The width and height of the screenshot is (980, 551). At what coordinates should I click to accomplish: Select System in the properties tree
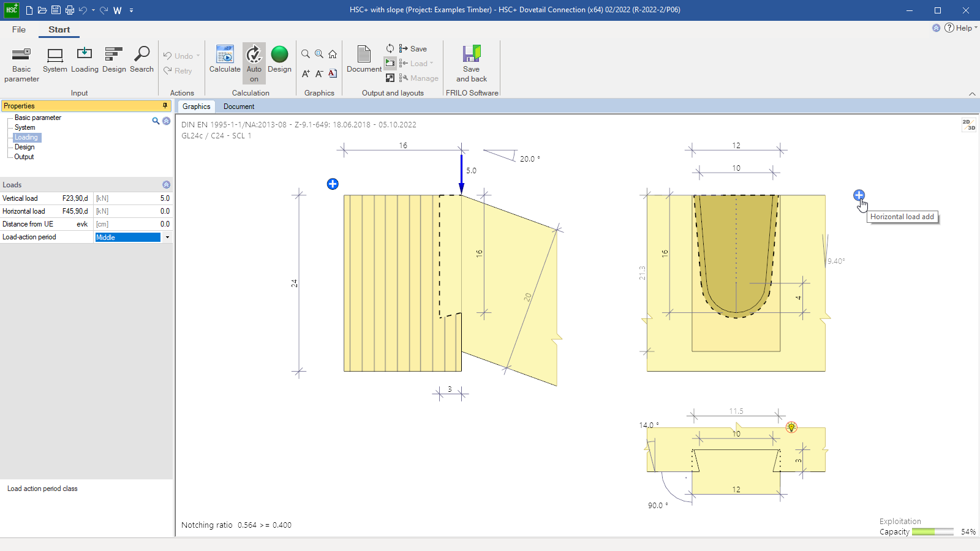point(25,127)
